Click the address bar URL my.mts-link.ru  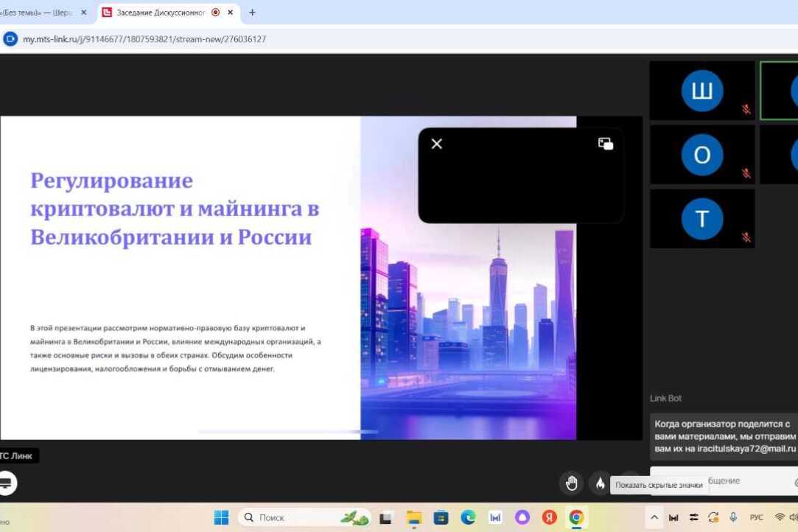coord(144,39)
